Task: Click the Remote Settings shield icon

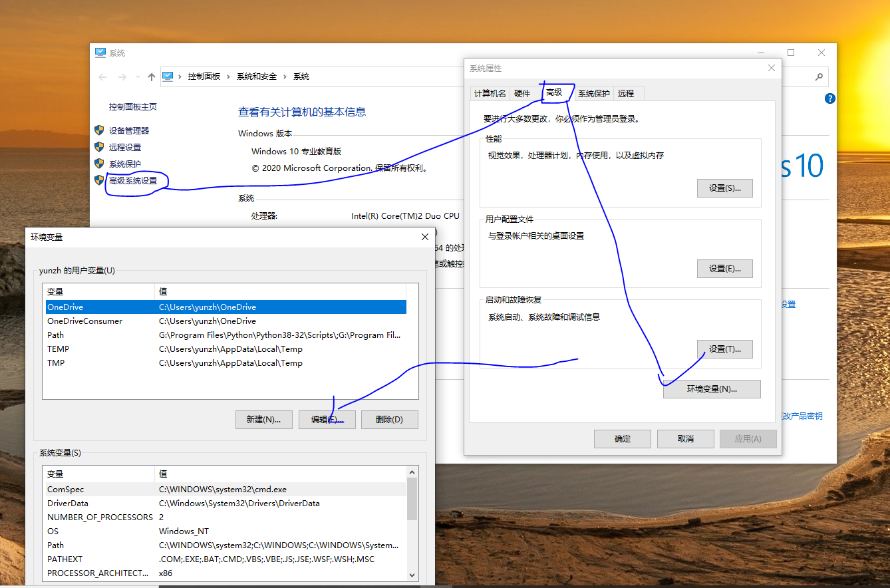Action: point(99,147)
